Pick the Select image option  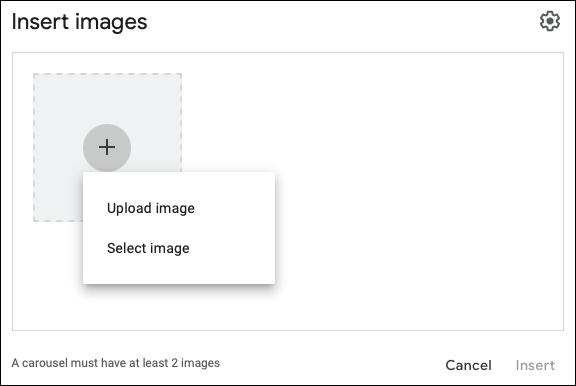[148, 248]
